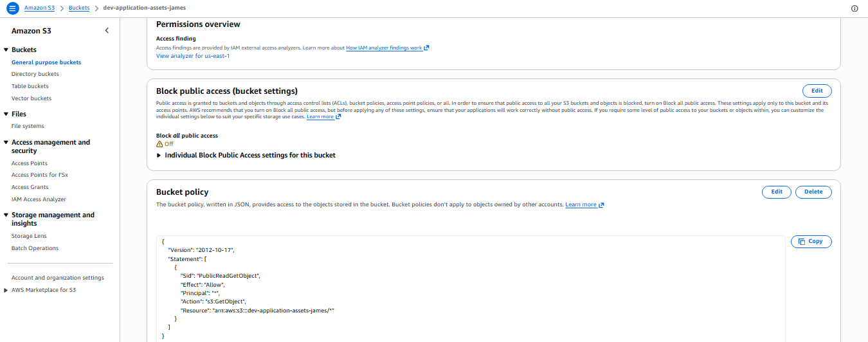Open Table buckets
The image size is (868, 342).
30,86
